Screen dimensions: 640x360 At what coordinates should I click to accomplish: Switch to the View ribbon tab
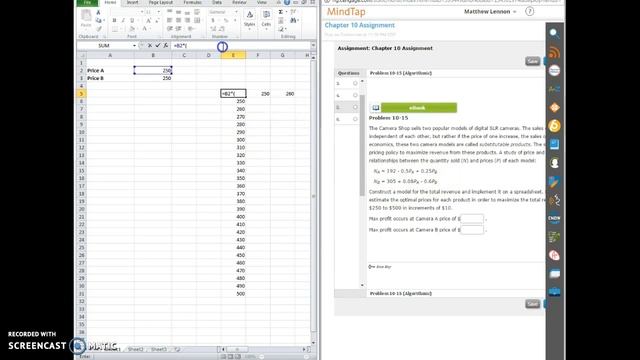262,2
